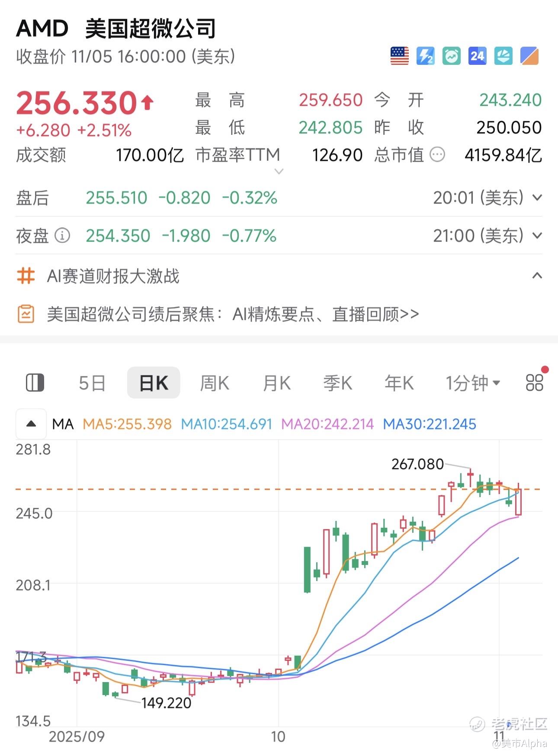This screenshot has height=756, width=558.
Task: Tap the 208.1 price axis label
Action: click(x=33, y=585)
